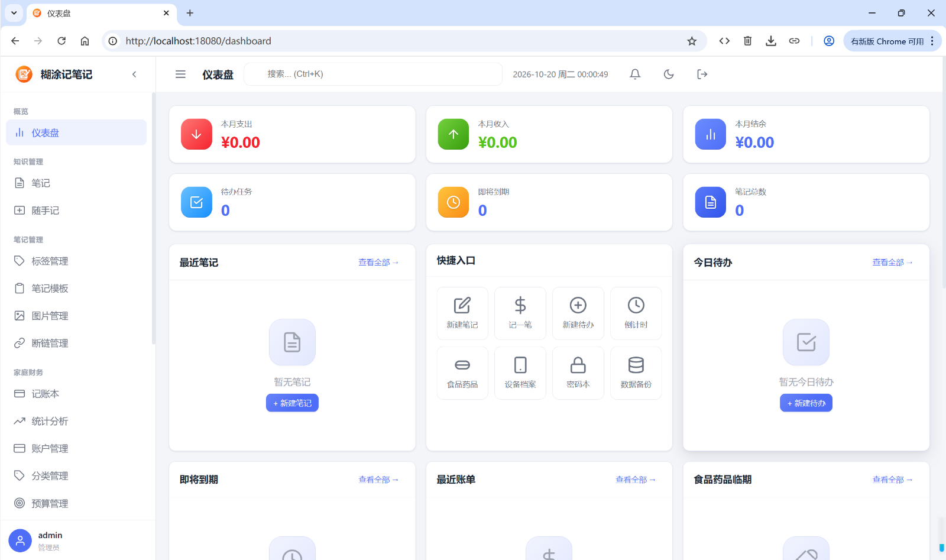Open 记账本 sidebar item
The width and height of the screenshot is (946, 560).
point(76,394)
